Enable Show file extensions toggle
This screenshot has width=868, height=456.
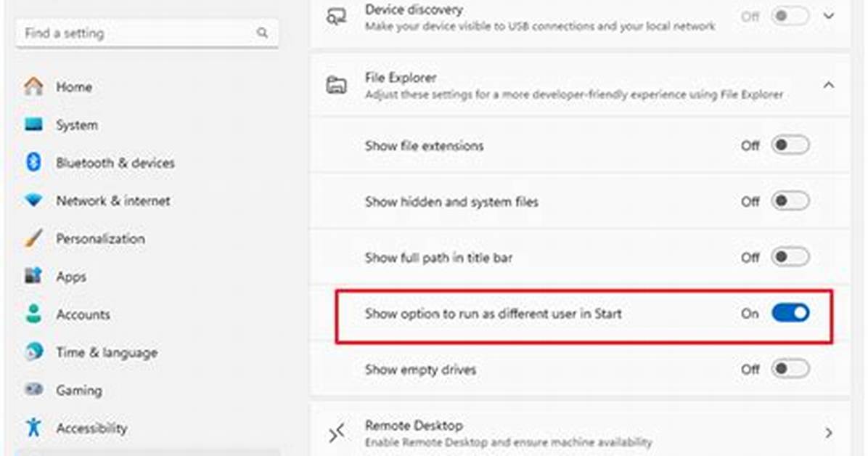click(790, 145)
